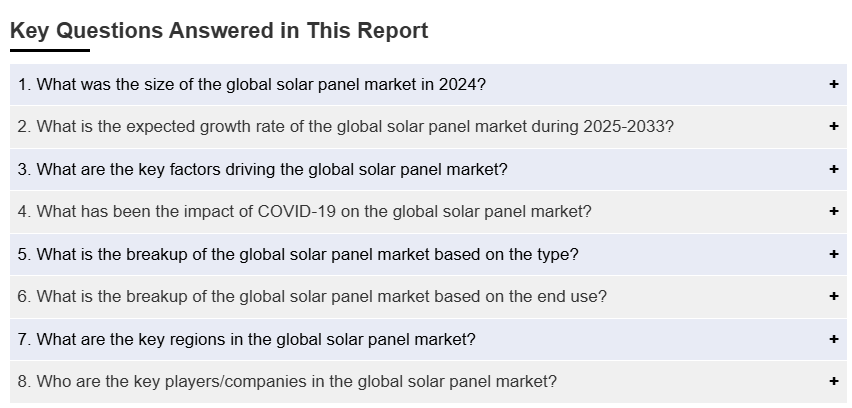
Task: Click plus icon for breakup by type question
Action: [833, 254]
